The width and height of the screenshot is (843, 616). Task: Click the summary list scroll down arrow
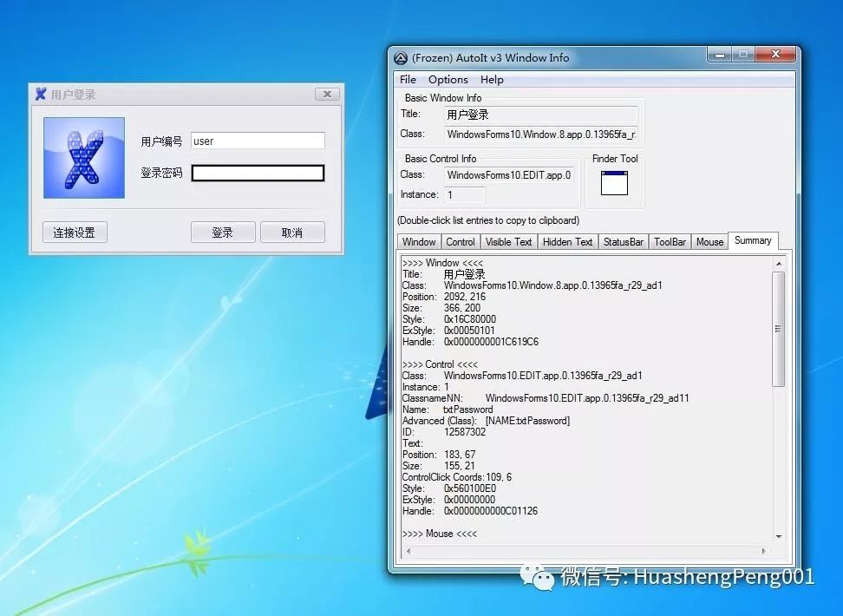point(778,537)
